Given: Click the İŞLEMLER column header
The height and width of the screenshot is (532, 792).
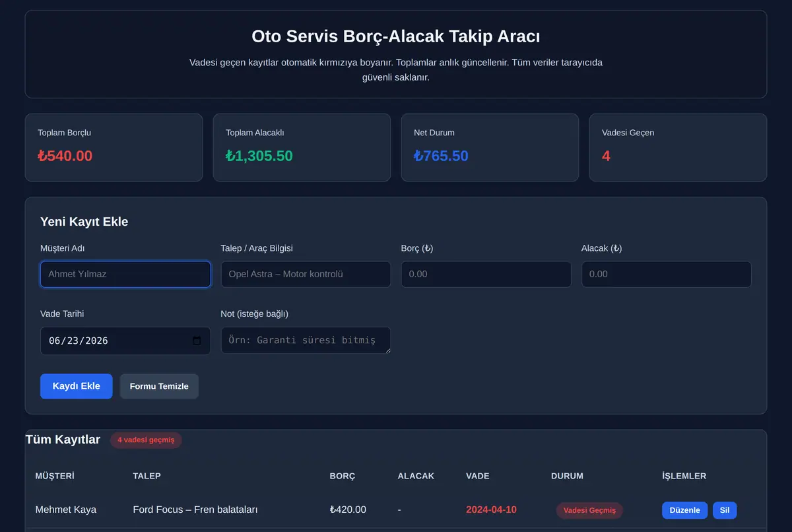Looking at the screenshot, I should click(684, 476).
